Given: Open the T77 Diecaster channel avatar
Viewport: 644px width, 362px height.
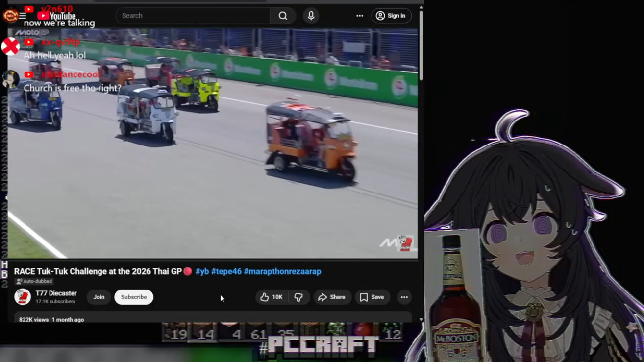Looking at the screenshot, I should [23, 297].
